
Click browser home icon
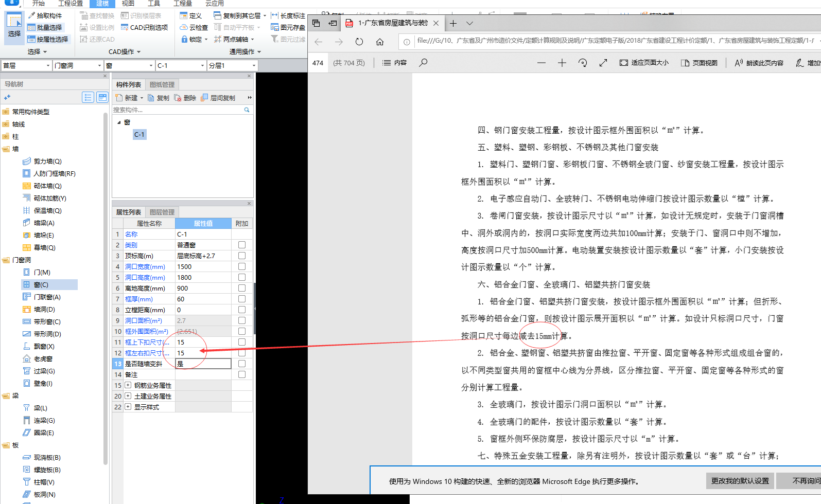click(x=380, y=42)
